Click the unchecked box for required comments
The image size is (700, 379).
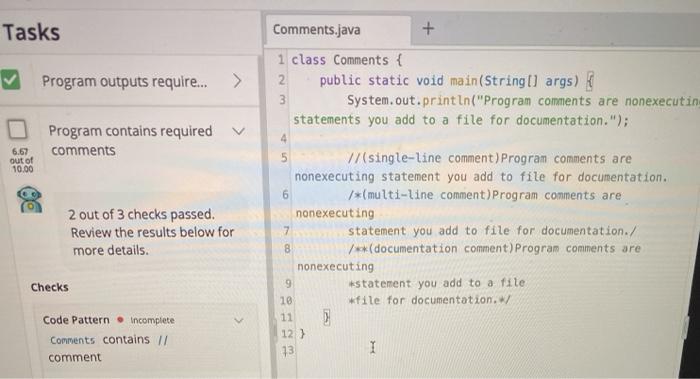pyautogui.click(x=17, y=129)
